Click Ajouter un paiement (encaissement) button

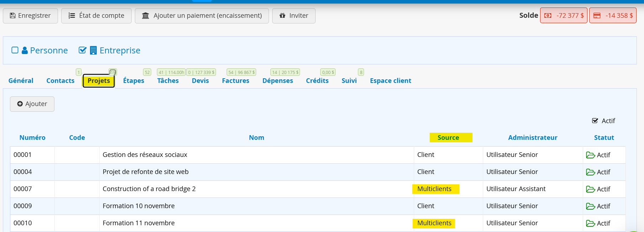(x=202, y=16)
